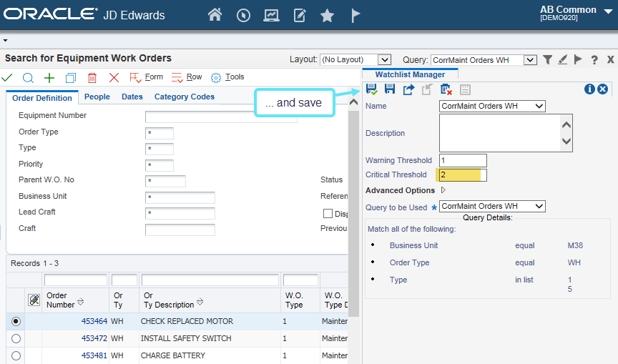Open the personalize form pencil icon
This screenshot has height=364, width=618.
point(563,59)
